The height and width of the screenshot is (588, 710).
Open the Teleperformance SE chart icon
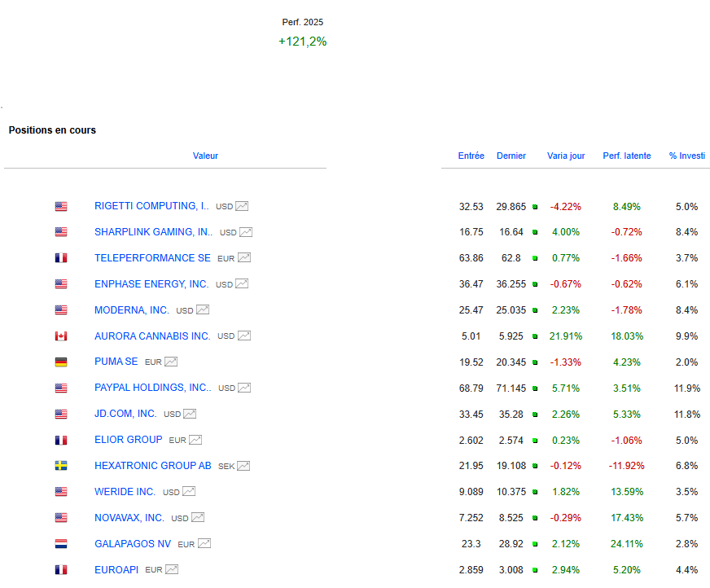pos(243,258)
